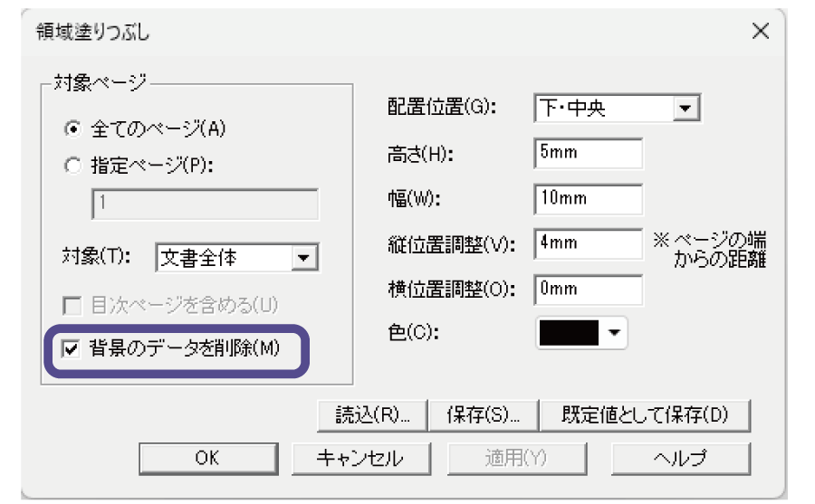
Task: Open help with the ヘルプ button
Action: (679, 458)
